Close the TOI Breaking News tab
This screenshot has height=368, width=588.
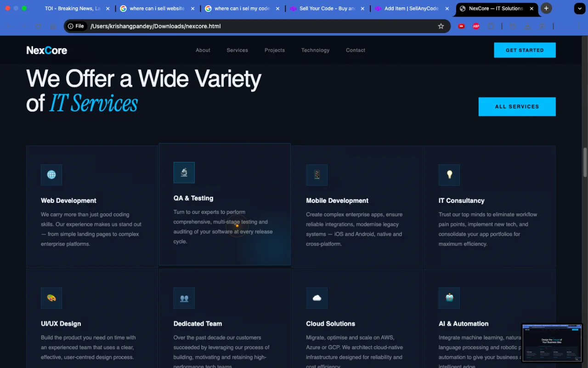[108, 8]
